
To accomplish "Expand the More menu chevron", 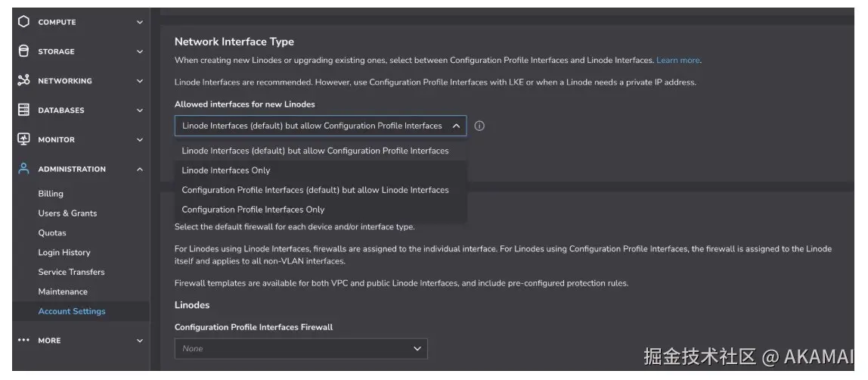I will coord(139,341).
